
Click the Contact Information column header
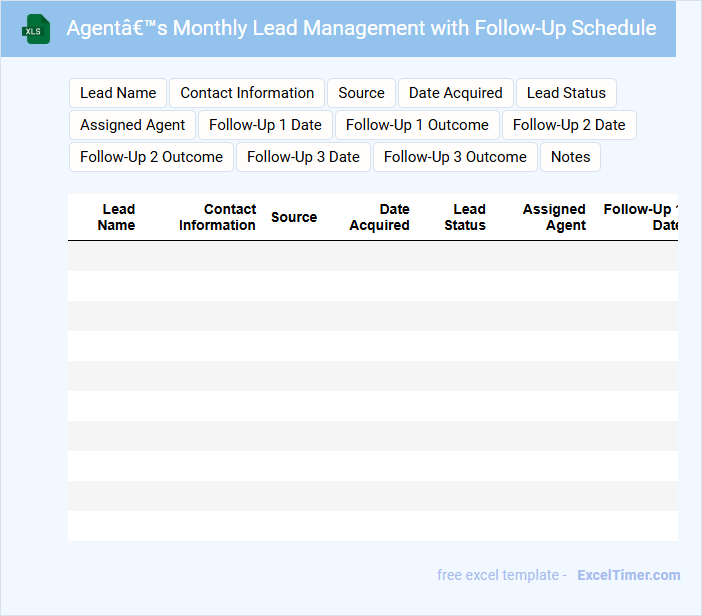(218, 217)
